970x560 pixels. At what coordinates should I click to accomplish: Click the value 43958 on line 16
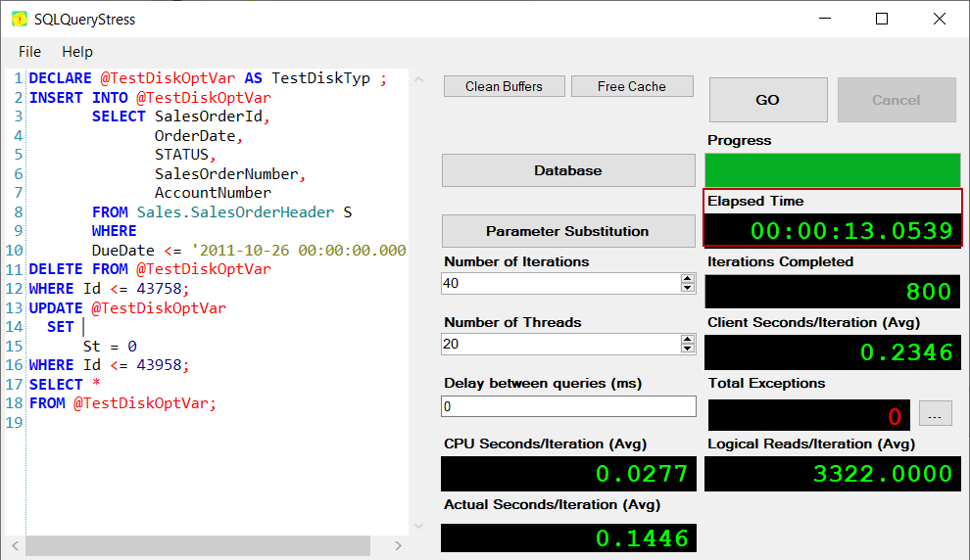(159, 365)
